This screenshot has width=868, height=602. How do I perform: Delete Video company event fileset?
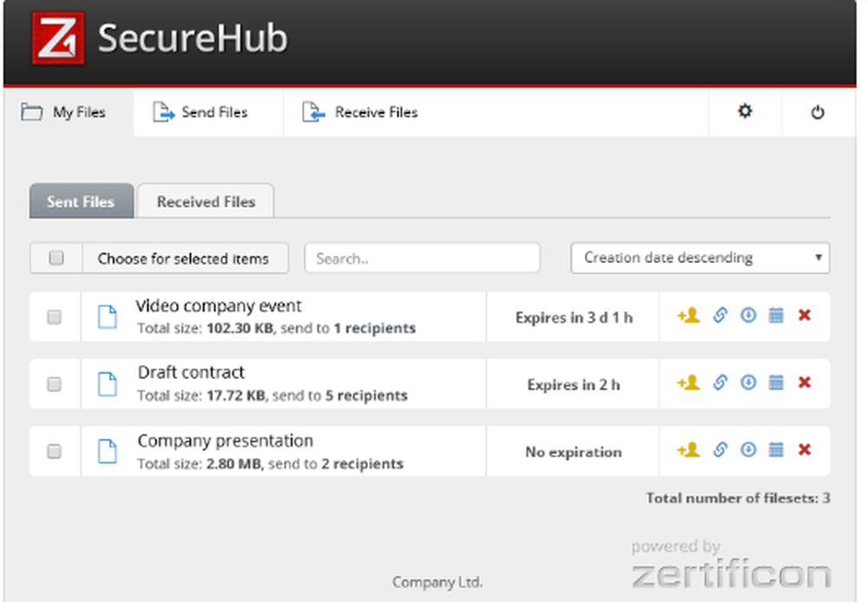tap(805, 316)
